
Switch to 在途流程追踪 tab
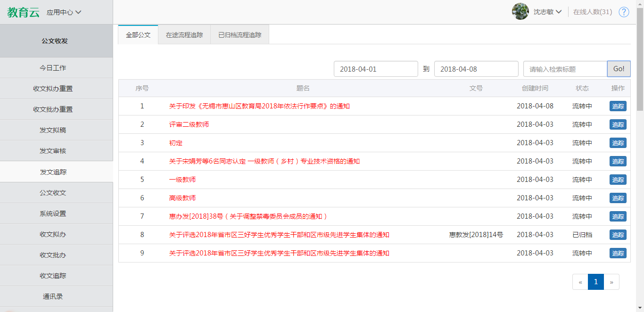pyautogui.click(x=184, y=35)
